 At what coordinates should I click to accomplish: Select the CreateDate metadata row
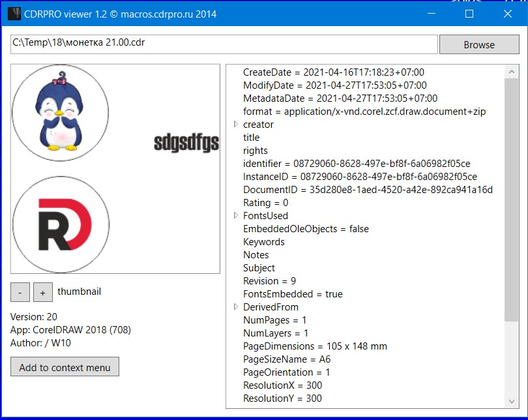pos(333,72)
